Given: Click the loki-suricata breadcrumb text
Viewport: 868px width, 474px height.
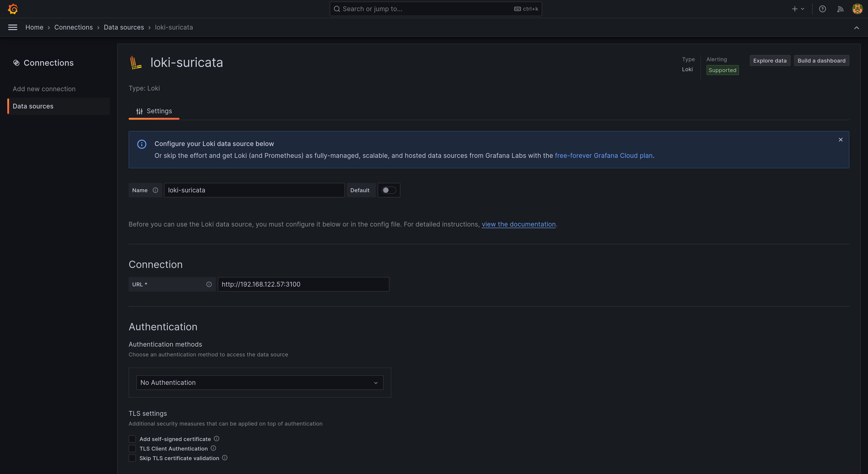Looking at the screenshot, I should tap(174, 27).
